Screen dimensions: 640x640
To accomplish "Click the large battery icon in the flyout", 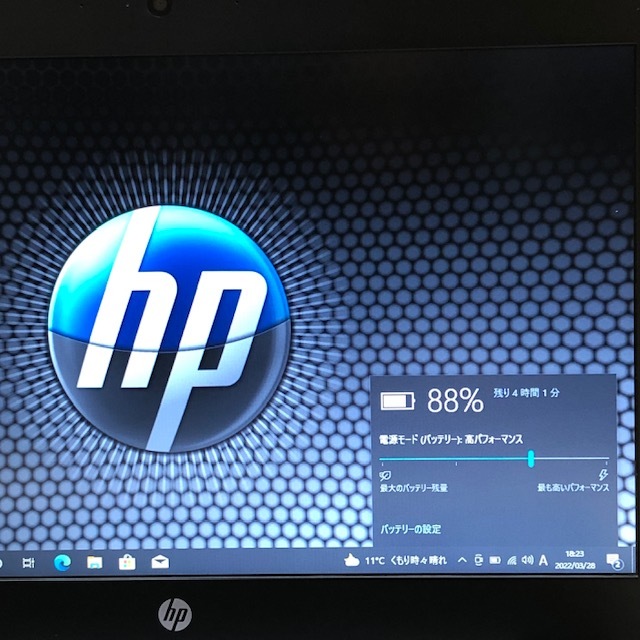I will point(398,401).
